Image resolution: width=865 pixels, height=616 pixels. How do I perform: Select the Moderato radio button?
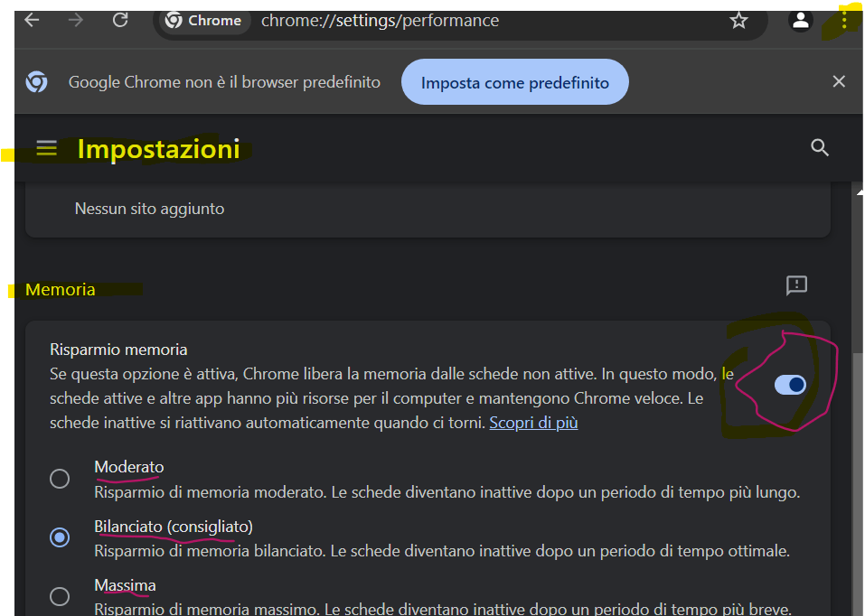point(60,479)
